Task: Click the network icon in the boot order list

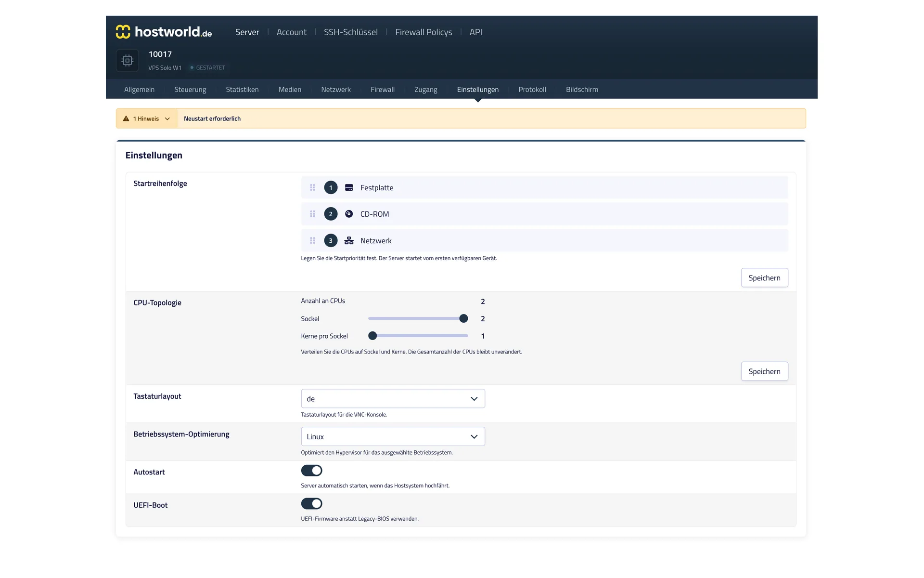Action: [349, 240]
